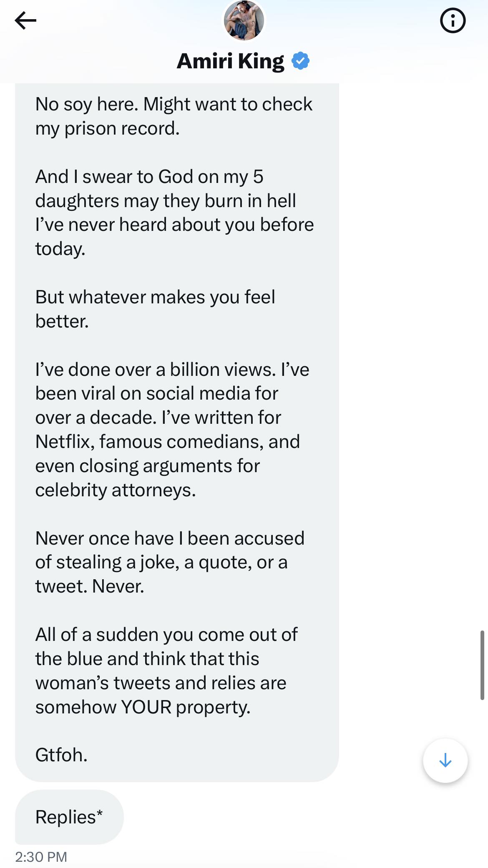Click the "Gtfoh." line
This screenshot has height=868, width=488.
(x=61, y=755)
